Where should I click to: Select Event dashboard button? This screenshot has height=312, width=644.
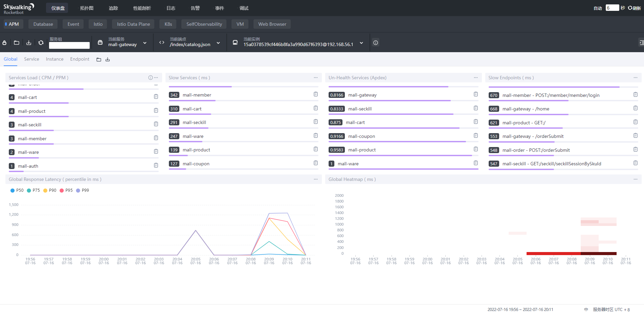pyautogui.click(x=73, y=24)
